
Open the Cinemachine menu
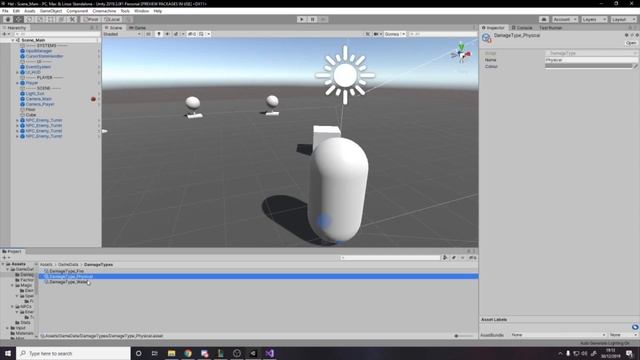[104, 11]
